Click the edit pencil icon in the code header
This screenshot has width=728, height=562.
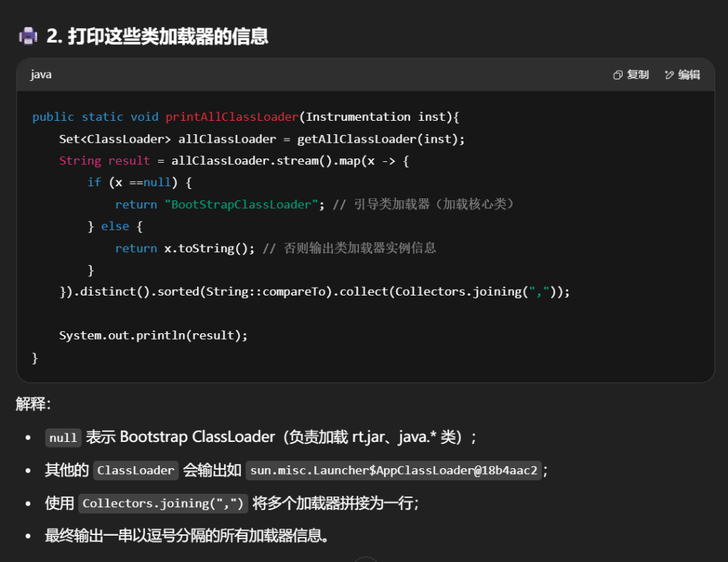click(x=669, y=75)
